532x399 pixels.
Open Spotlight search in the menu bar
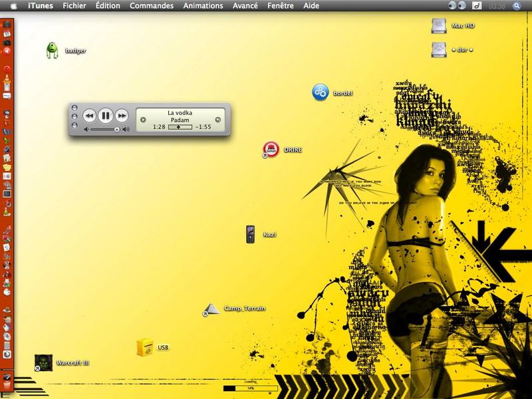[x=517, y=6]
